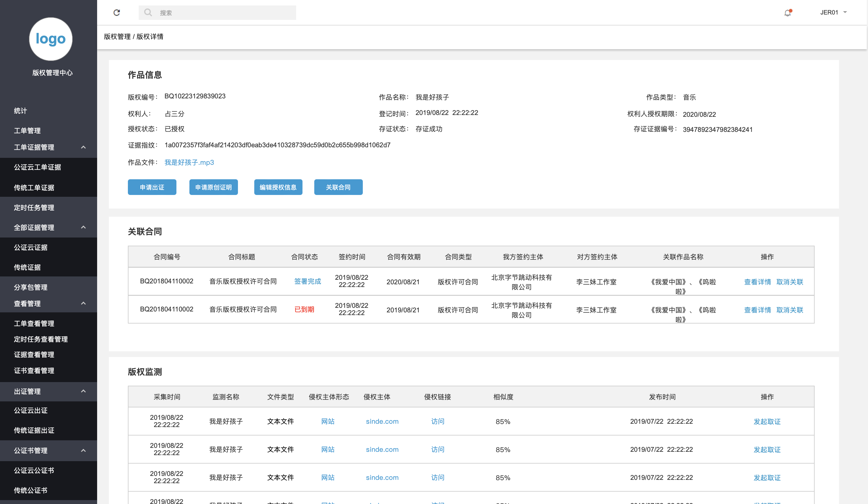The height and width of the screenshot is (504, 868).
Task: Click 访问 in first monitoring row
Action: [437, 421]
